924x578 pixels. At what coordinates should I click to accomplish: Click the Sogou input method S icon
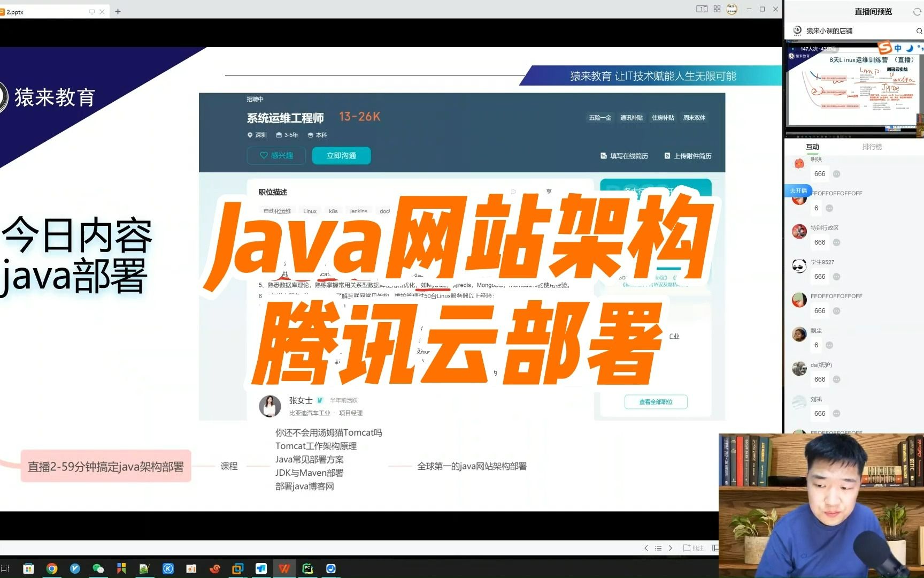coord(885,48)
